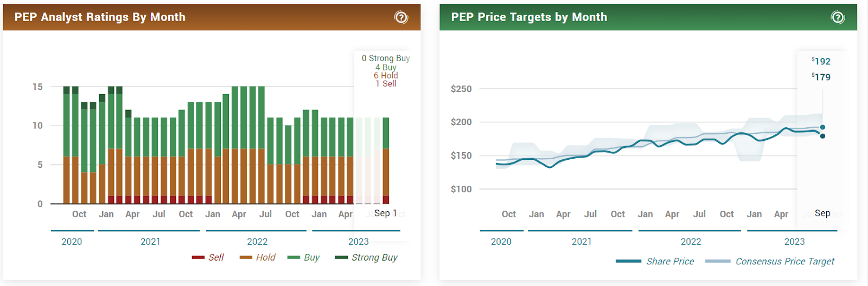
Task: Click the 5 axis label in ratings chart
Action: 40,165
